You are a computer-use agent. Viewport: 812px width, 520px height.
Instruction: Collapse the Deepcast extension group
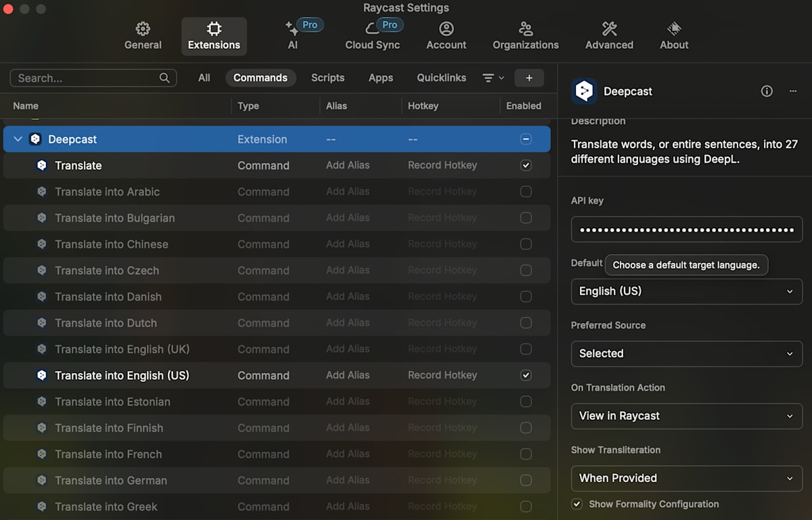click(x=18, y=139)
